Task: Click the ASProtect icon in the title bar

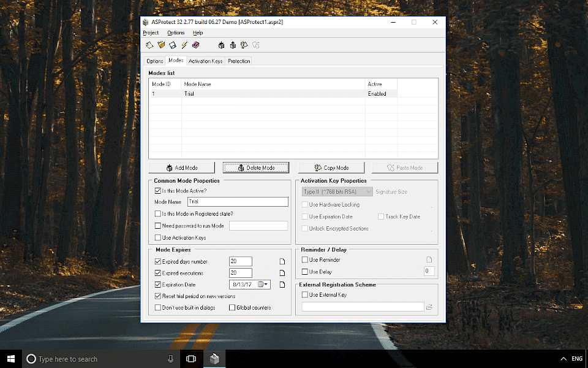Action: (x=146, y=22)
